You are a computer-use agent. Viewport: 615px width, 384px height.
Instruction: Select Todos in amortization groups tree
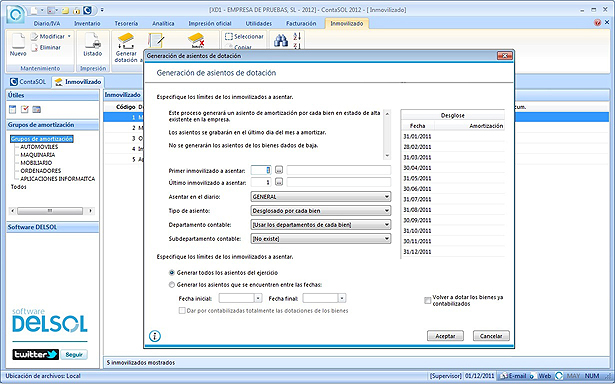18,187
